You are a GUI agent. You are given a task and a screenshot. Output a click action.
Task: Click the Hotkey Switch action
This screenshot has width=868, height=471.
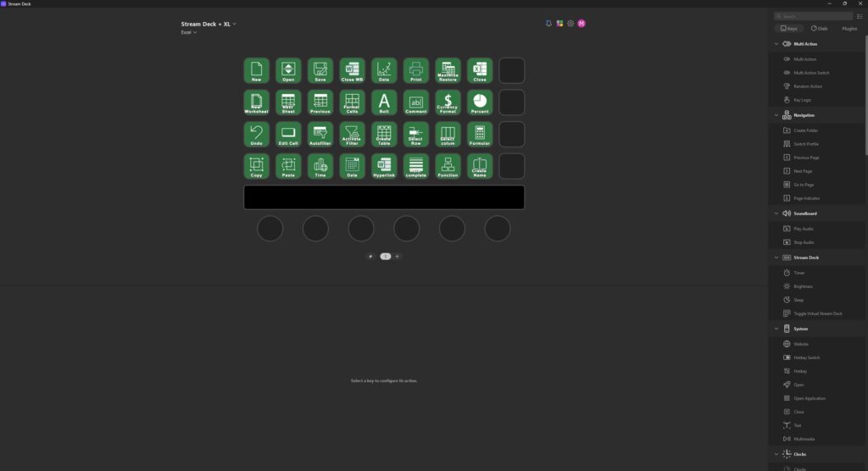coord(806,357)
